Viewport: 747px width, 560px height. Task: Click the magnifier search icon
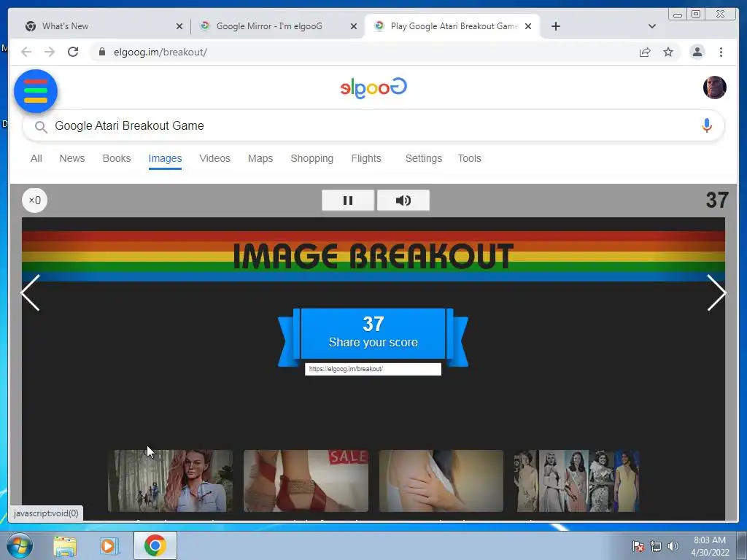[x=41, y=127]
